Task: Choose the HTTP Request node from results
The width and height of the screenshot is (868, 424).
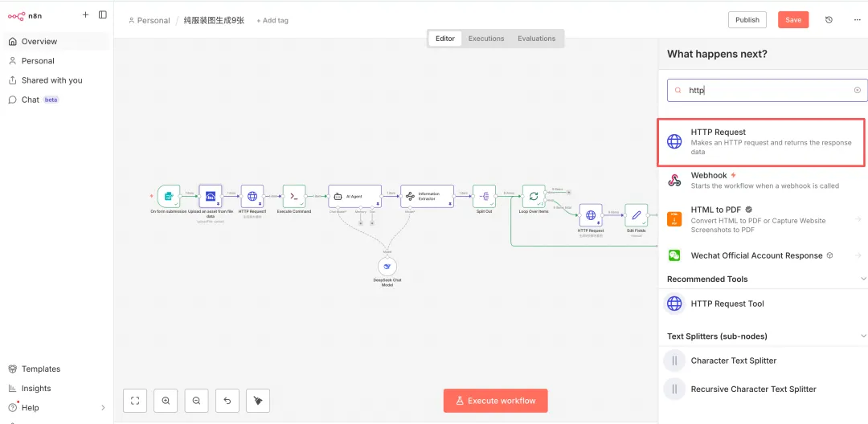Action: click(761, 142)
